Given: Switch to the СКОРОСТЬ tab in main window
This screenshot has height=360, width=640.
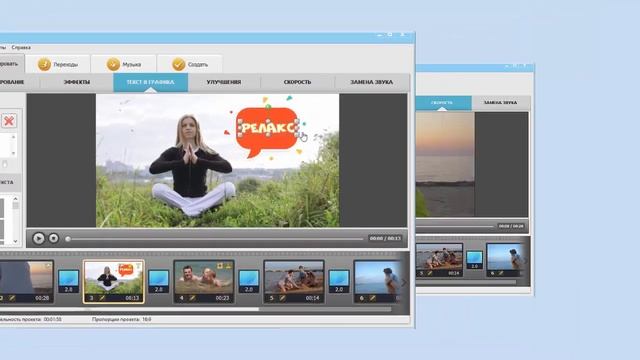Looking at the screenshot, I should click(x=297, y=82).
